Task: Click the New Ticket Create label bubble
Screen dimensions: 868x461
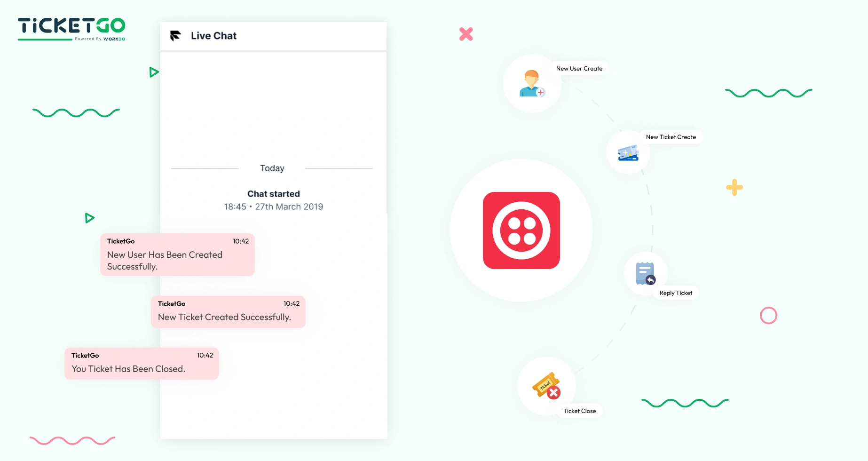Action: [671, 137]
